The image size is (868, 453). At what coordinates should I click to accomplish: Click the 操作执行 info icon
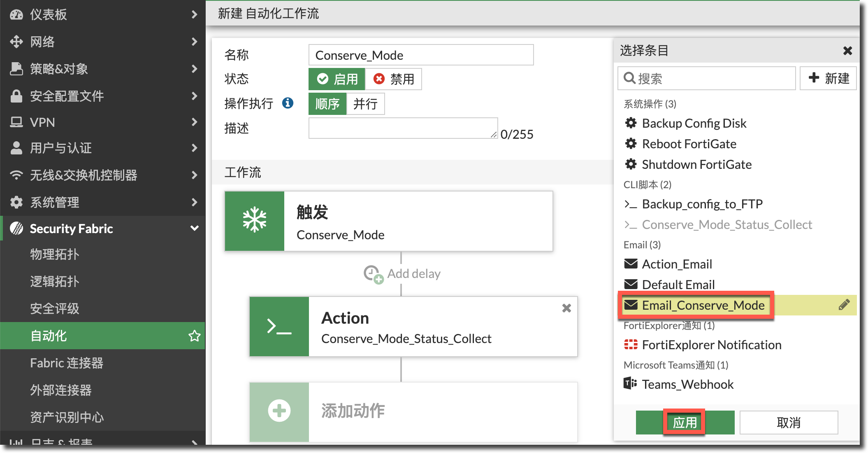[x=288, y=103]
